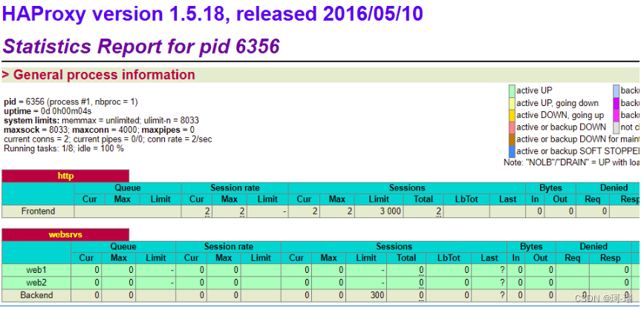
Task: Click the Queue header in websrvs table
Action: 123,247
